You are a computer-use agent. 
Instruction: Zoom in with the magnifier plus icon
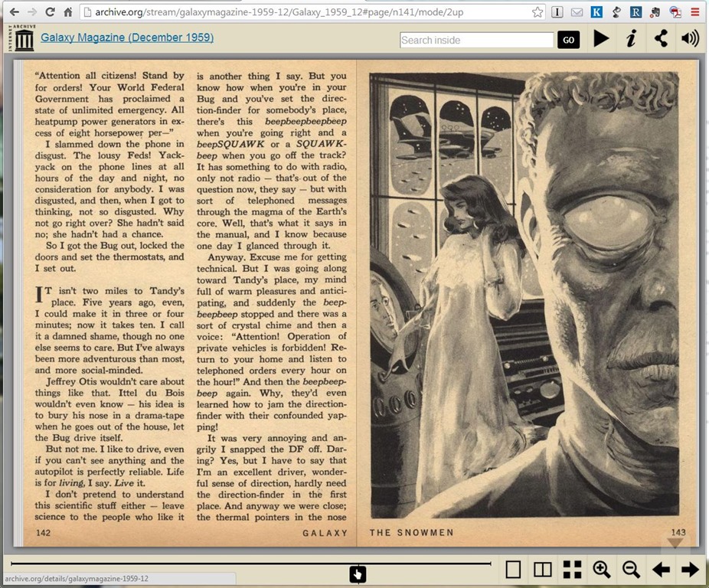(x=602, y=569)
